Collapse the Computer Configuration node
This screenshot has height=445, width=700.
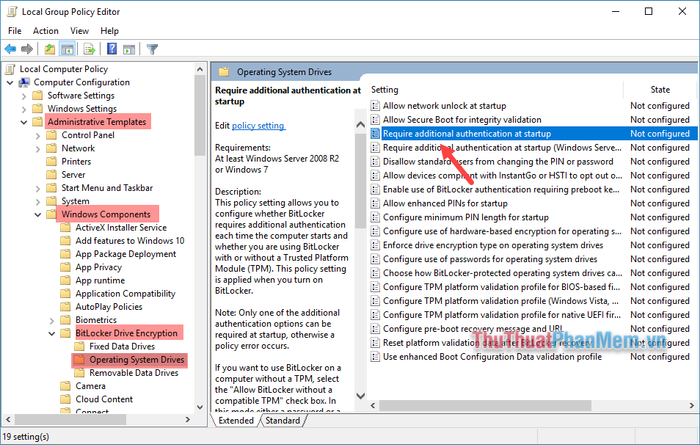point(10,83)
